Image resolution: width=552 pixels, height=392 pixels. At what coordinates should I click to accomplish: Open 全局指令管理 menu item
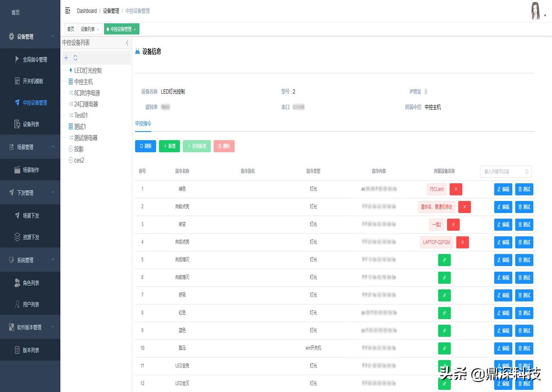[x=30, y=60]
